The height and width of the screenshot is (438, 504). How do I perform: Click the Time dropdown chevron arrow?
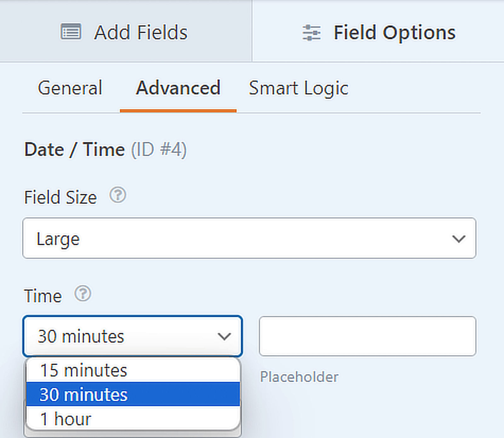point(224,336)
